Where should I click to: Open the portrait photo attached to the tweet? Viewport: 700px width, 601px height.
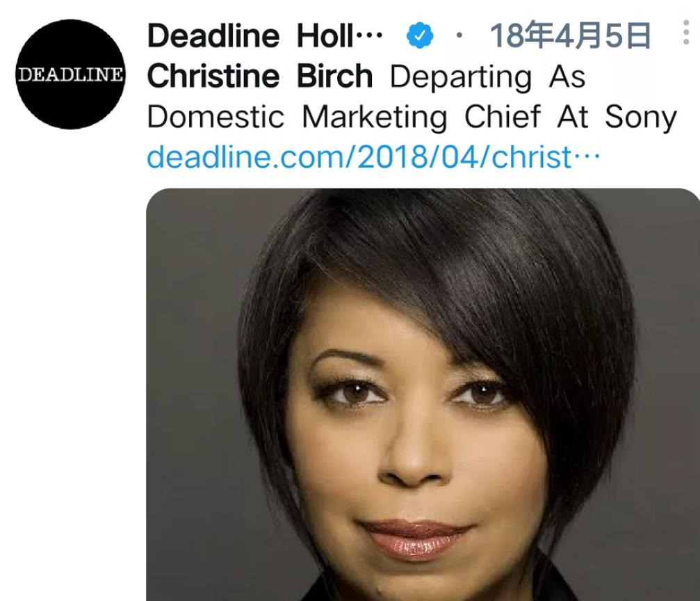tap(423, 394)
